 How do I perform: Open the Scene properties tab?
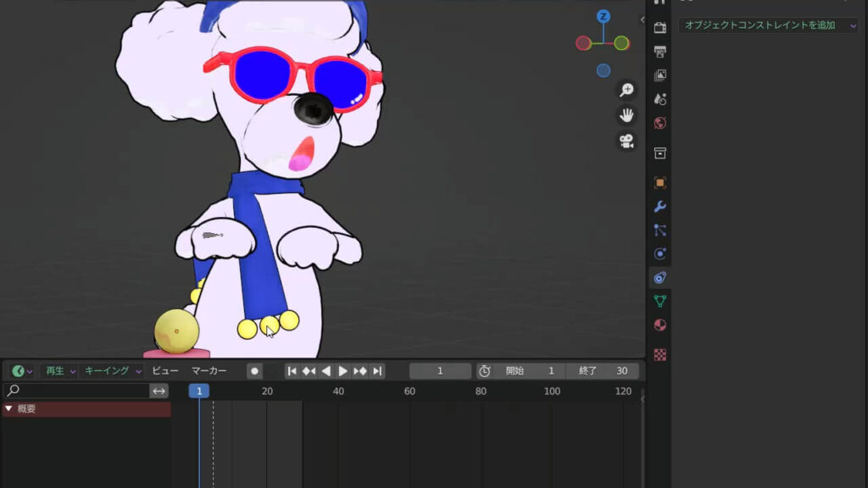[x=659, y=99]
